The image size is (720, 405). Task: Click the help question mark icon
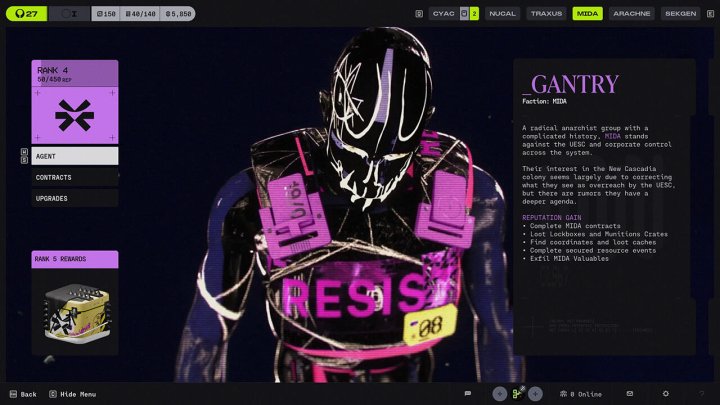[x=702, y=394]
